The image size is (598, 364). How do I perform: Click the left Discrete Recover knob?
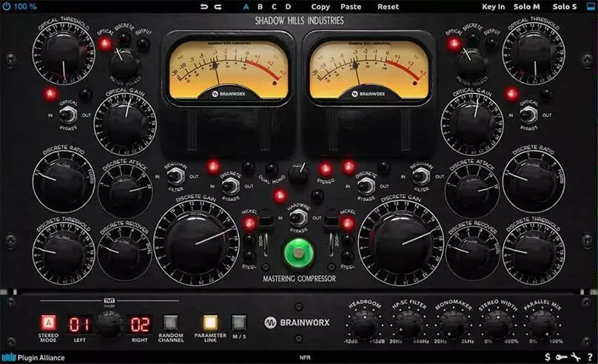point(125,253)
